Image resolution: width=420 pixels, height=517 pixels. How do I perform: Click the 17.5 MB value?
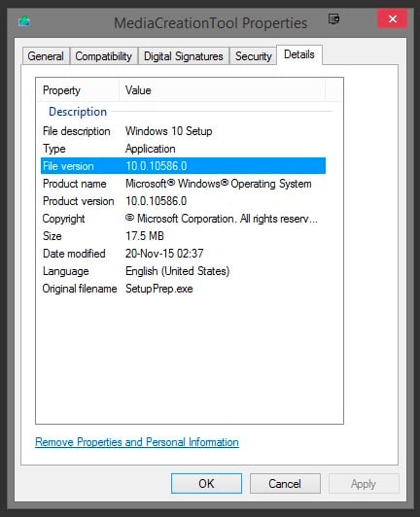coord(145,236)
